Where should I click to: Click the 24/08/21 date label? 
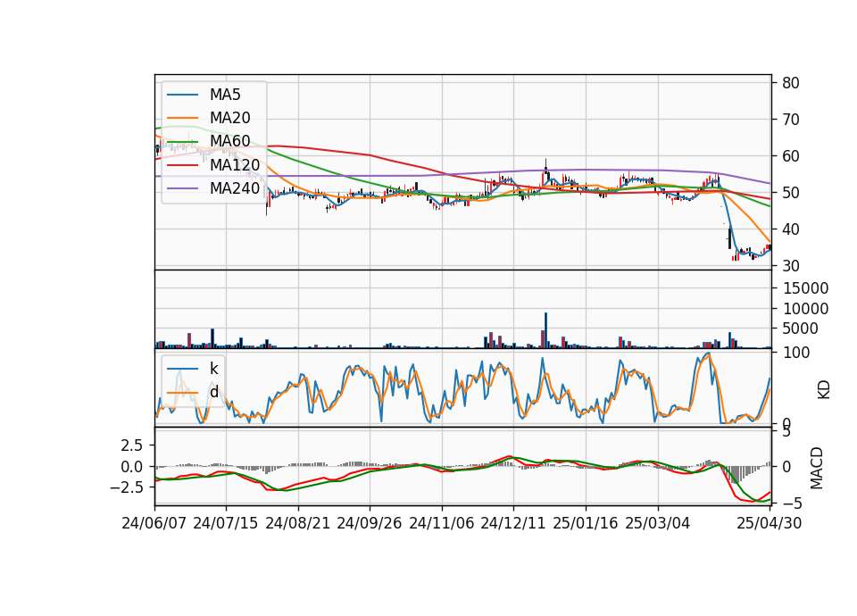298,523
